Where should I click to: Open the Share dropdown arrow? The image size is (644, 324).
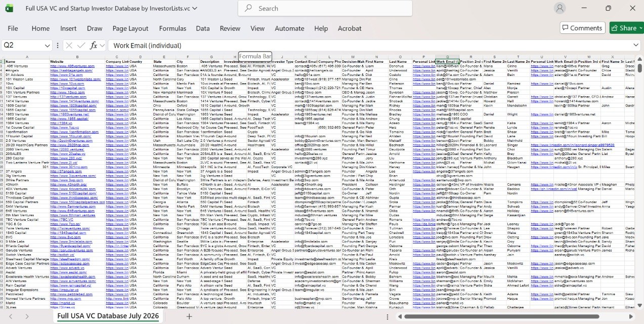(641, 28)
